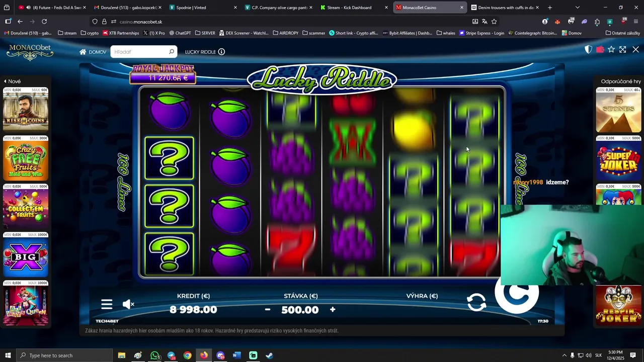This screenshot has width=644, height=362.
Task: Open the Windows Start menu
Action: (8, 355)
